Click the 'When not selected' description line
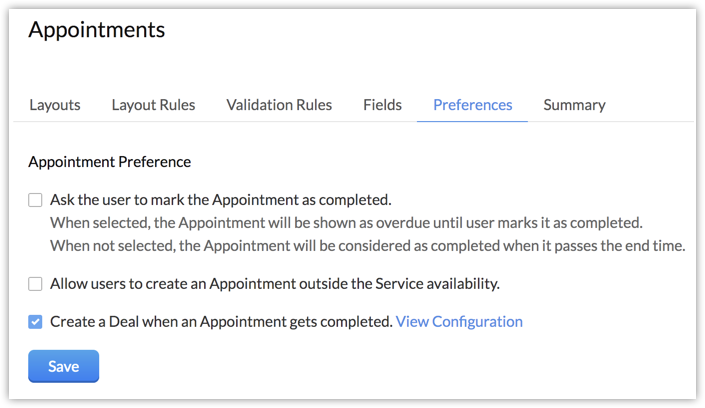The height and width of the screenshot is (408, 705). [367, 245]
